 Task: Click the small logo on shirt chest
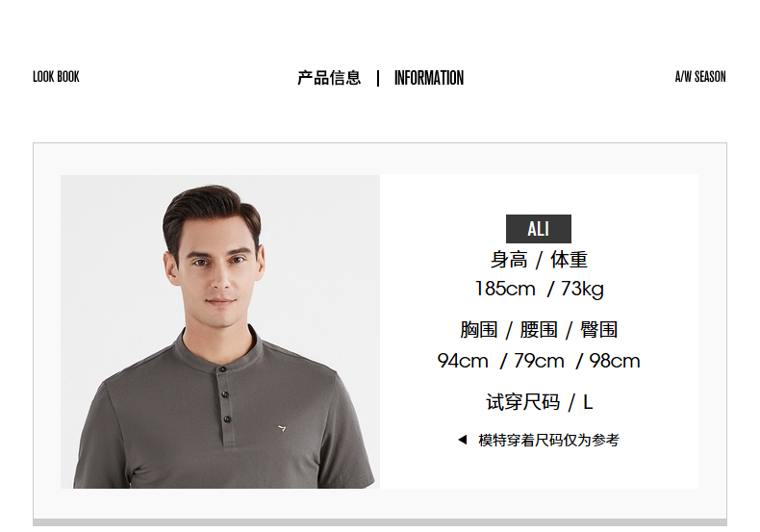[282, 428]
